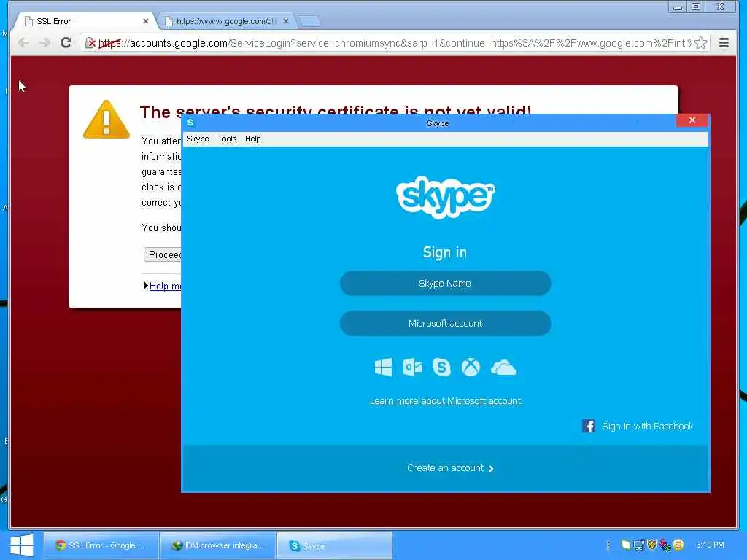Click the yellow warning triangle icon
The height and width of the screenshot is (560, 747).
(x=107, y=120)
